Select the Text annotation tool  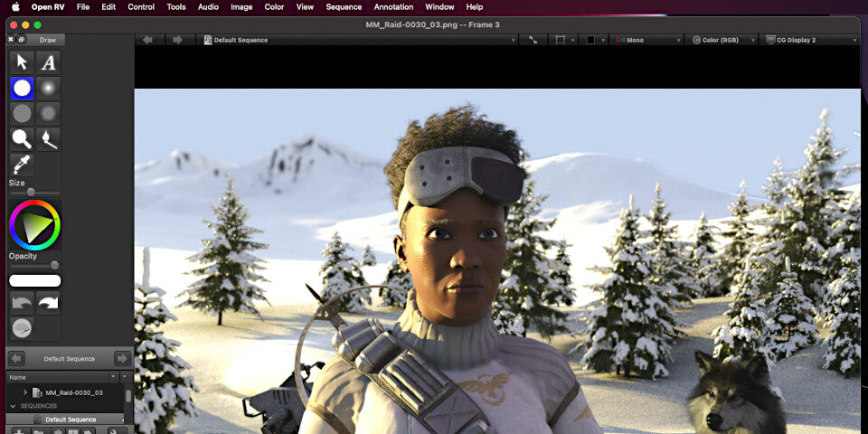[49, 62]
